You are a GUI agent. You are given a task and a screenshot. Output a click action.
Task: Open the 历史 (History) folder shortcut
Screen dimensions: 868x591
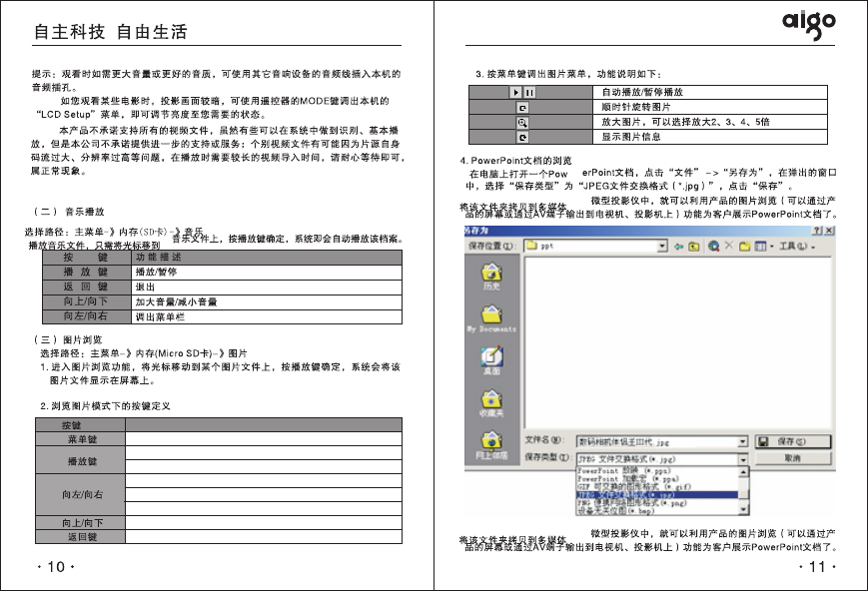pos(491,277)
